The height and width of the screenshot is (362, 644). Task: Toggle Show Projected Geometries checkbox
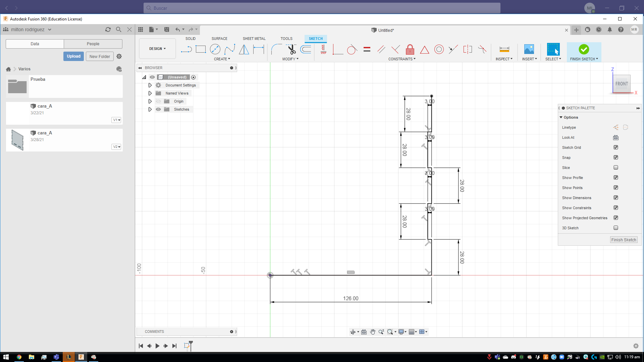616,218
